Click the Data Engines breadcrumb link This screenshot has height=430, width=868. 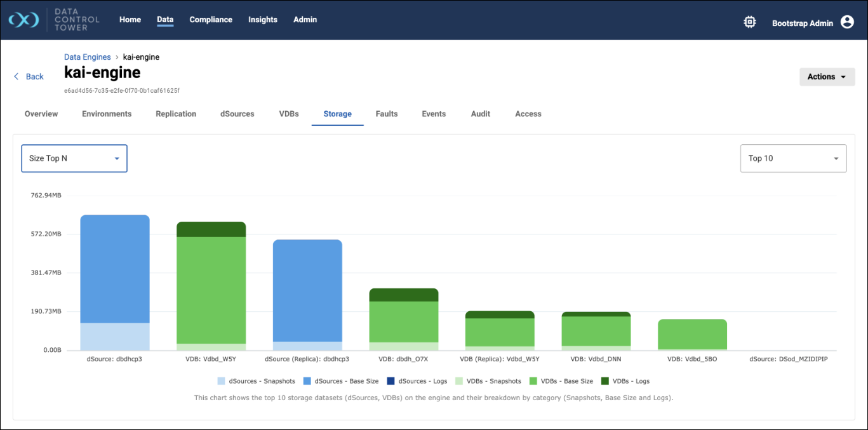click(88, 57)
